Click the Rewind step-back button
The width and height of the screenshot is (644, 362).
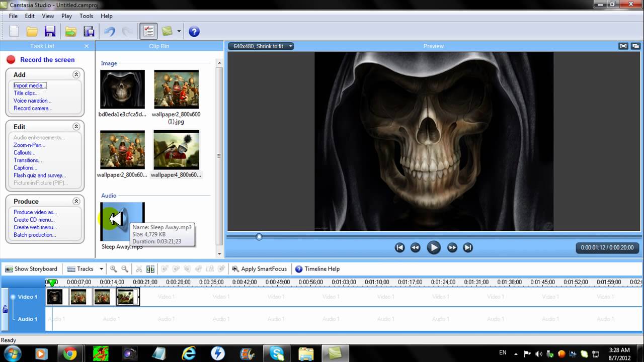coord(415,247)
